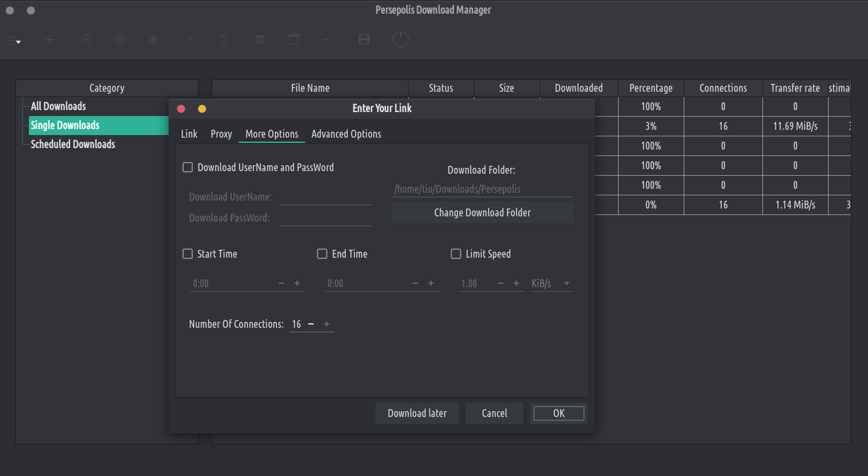The image size is (868, 476).
Task: Enable the Limit Speed checkbox
Action: (x=456, y=254)
